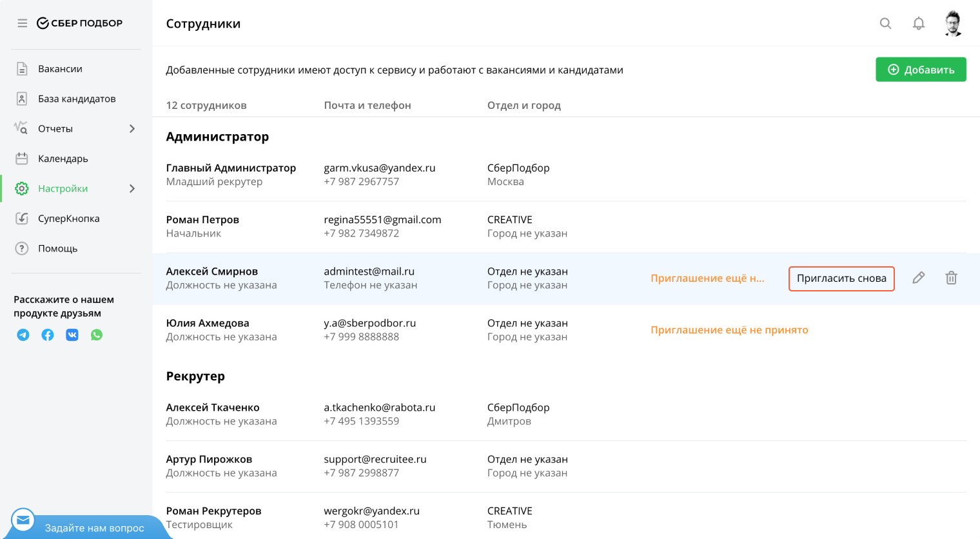Image resolution: width=980 pixels, height=539 pixels.
Task: Open Вакансии in the sidebar
Action: tap(60, 69)
